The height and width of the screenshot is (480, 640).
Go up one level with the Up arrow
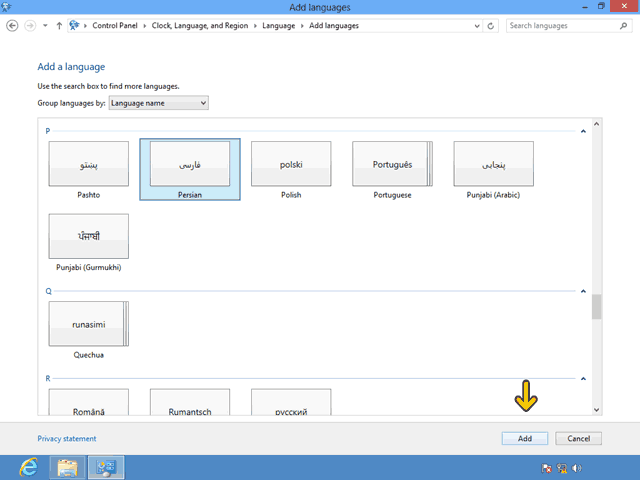[x=59, y=26]
